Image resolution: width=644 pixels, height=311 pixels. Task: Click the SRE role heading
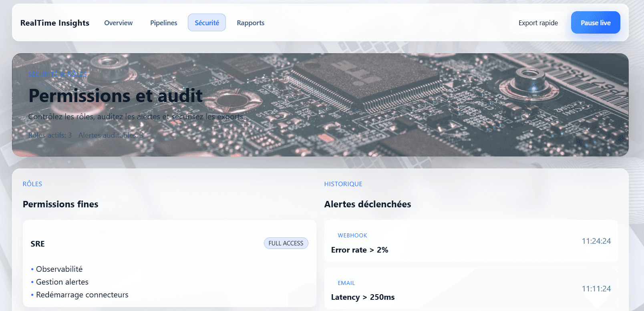[x=38, y=244]
